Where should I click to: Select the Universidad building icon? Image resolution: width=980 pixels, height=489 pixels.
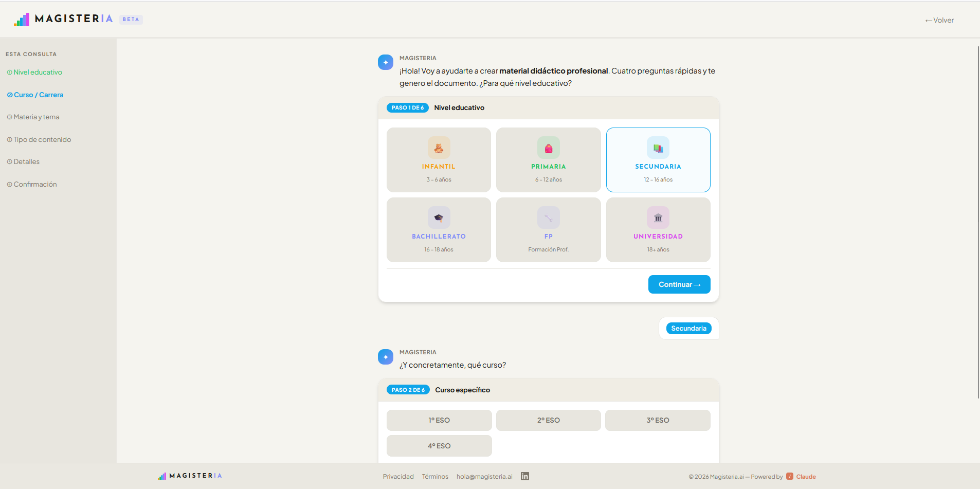tap(658, 218)
